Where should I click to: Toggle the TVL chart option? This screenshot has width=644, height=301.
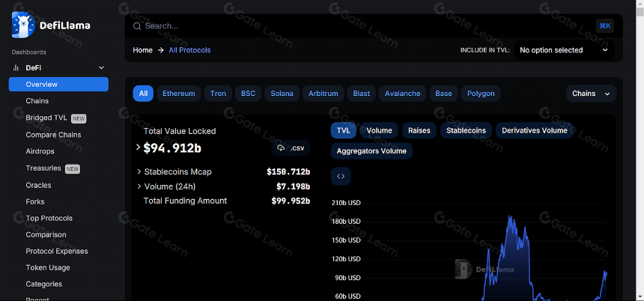(x=344, y=130)
